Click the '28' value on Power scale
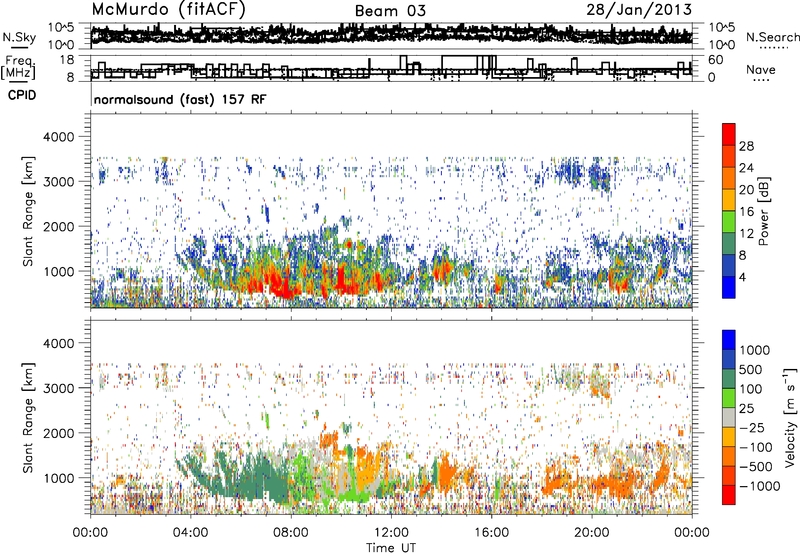Screen dimensions: 800x554 tap(746, 146)
